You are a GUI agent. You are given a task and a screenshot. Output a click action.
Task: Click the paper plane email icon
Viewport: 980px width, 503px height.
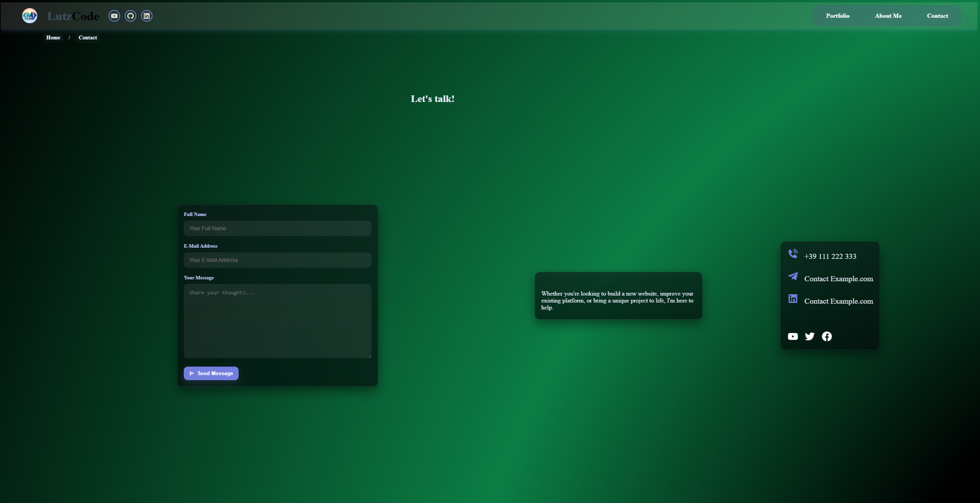(793, 276)
